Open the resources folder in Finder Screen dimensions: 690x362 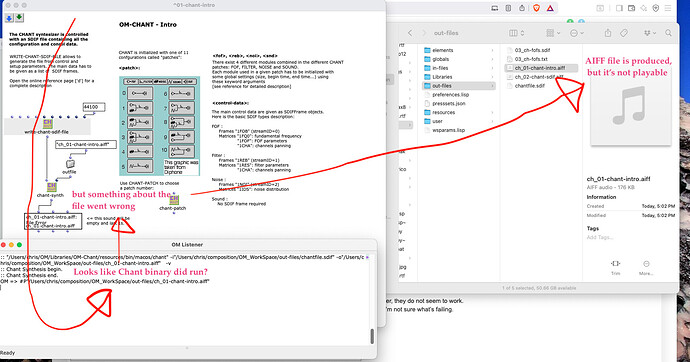[443, 112]
